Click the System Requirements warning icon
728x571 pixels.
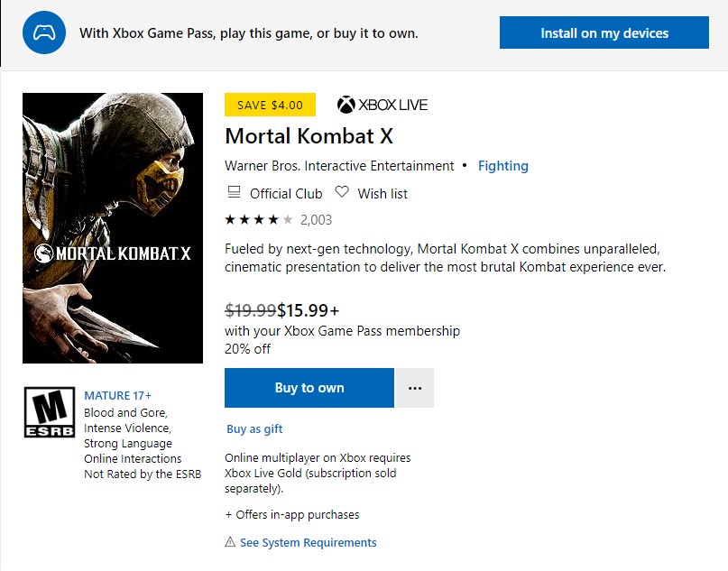[230, 542]
